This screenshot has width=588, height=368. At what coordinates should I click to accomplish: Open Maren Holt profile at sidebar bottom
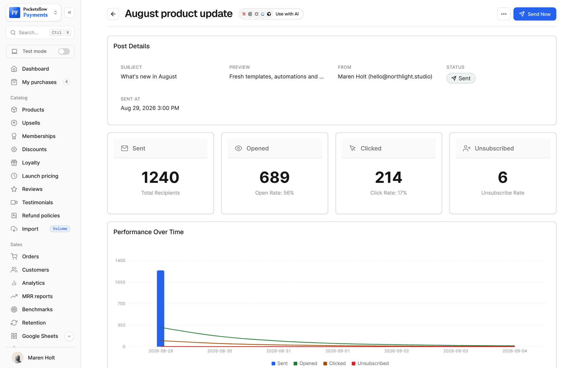click(x=40, y=358)
